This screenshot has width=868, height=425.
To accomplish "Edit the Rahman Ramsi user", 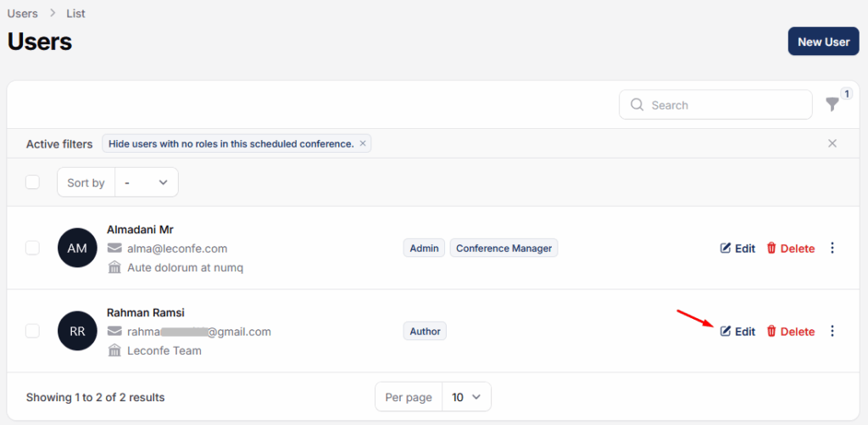I will 737,332.
